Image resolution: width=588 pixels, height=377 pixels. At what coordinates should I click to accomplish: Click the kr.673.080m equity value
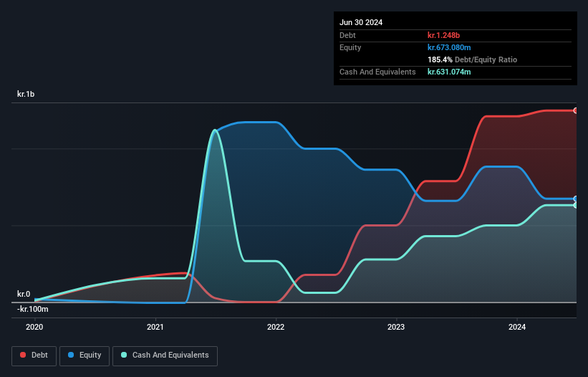449,47
